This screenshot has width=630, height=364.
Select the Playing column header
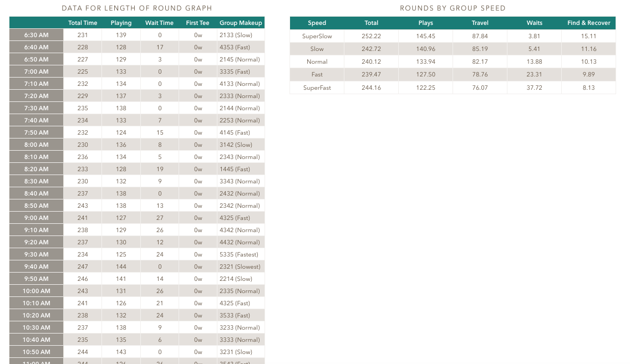[121, 23]
